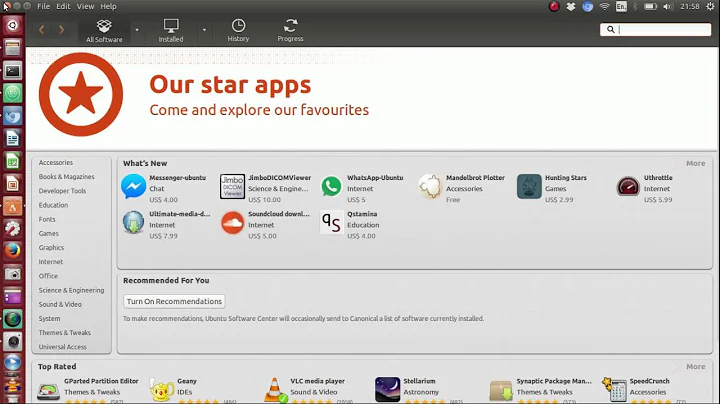Open the JimboDICOMViewer app icon
Screen dimensions: 720x404
coord(232,186)
